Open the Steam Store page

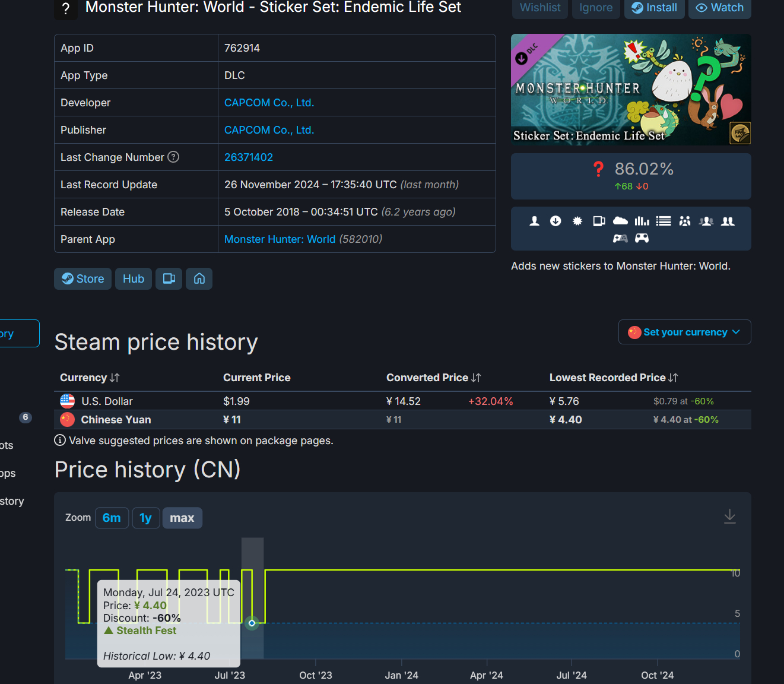tap(83, 279)
